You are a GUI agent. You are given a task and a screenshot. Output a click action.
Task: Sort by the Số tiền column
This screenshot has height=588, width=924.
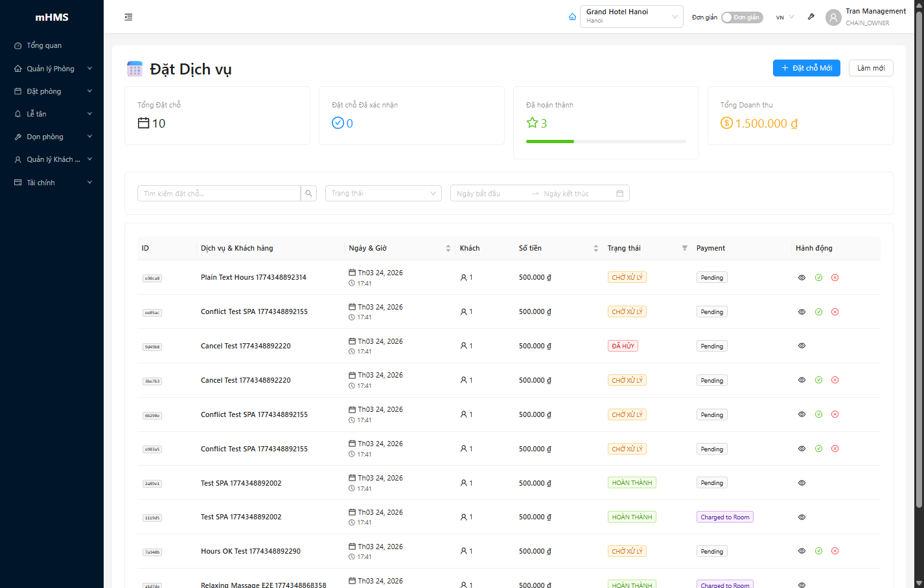click(595, 248)
